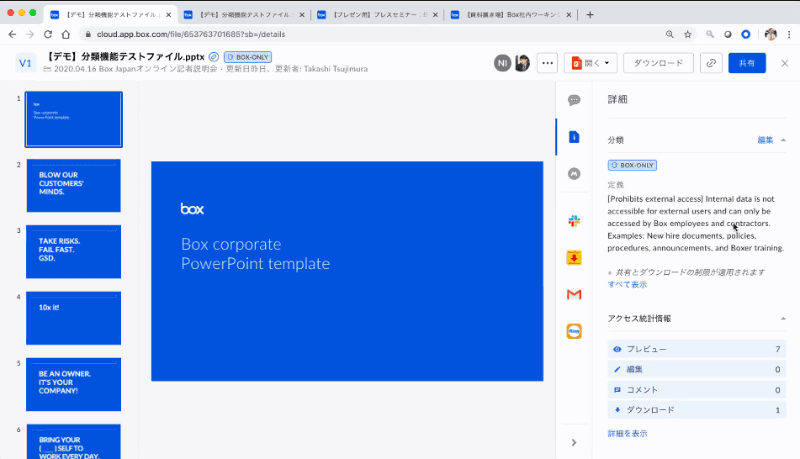
Task: Click the 詳細を表示 link
Action: (627, 434)
